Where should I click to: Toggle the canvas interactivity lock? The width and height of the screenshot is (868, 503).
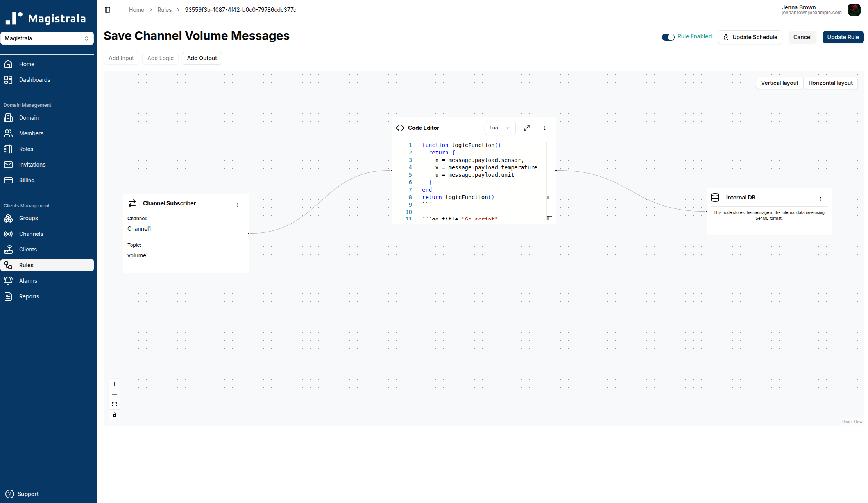coord(114,414)
